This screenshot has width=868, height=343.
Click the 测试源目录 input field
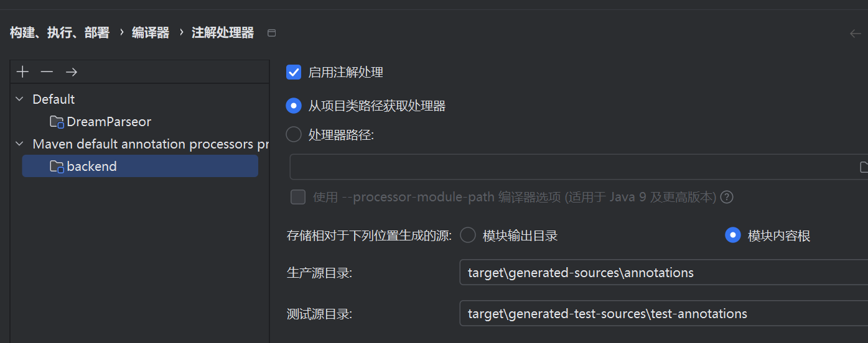(663, 313)
